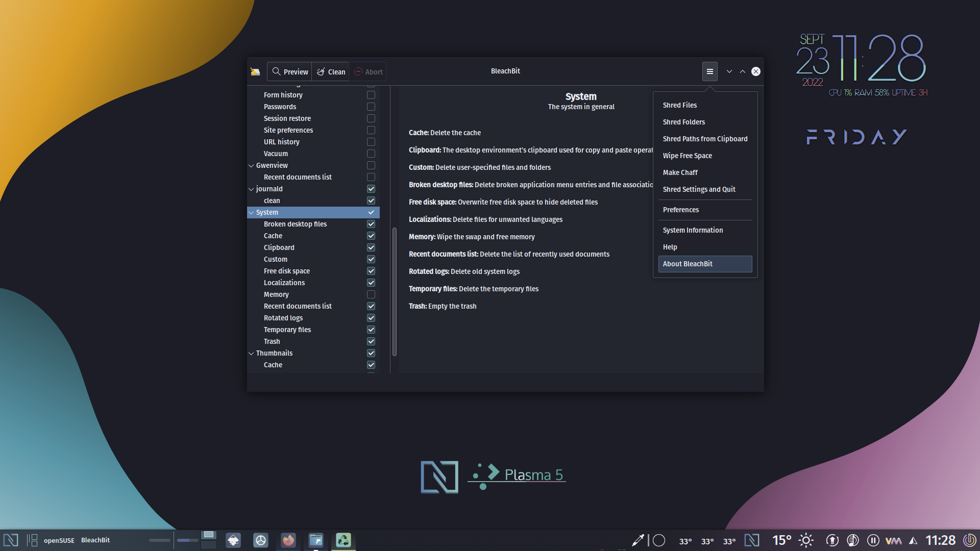Click the first 33° temperature reading
Image resolution: width=980 pixels, height=551 pixels.
tap(685, 541)
